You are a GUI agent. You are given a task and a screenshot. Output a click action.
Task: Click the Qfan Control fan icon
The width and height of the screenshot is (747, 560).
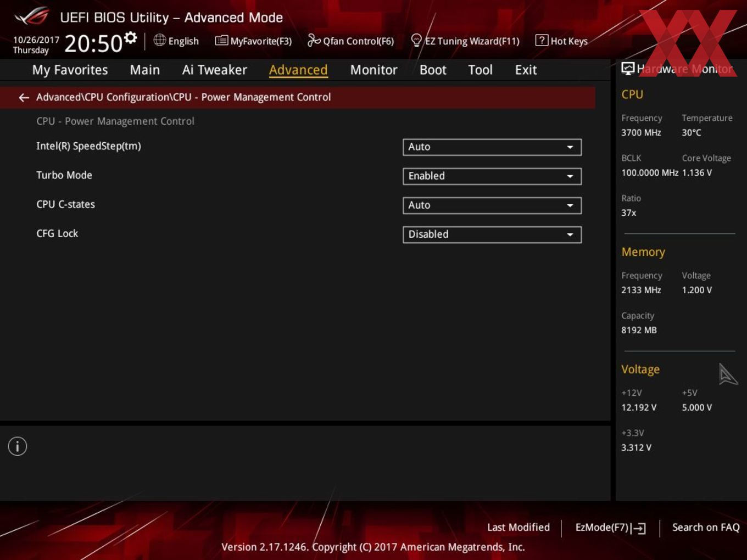(x=314, y=40)
